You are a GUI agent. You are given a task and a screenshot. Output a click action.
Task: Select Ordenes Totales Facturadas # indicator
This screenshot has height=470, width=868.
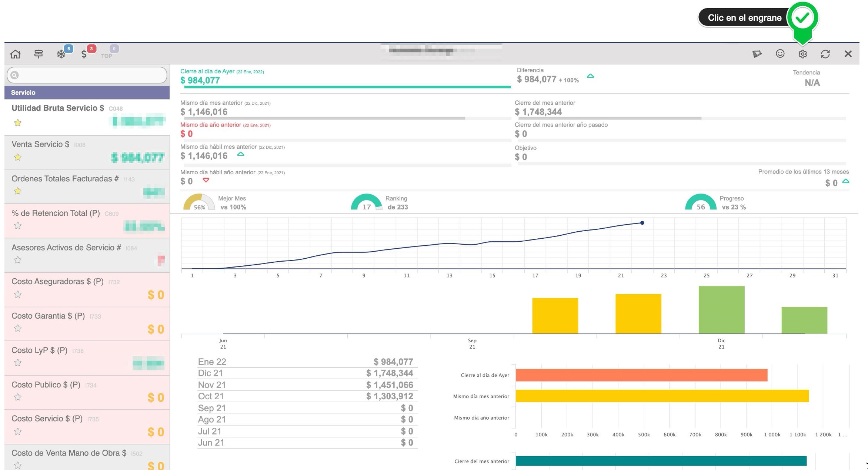point(87,187)
